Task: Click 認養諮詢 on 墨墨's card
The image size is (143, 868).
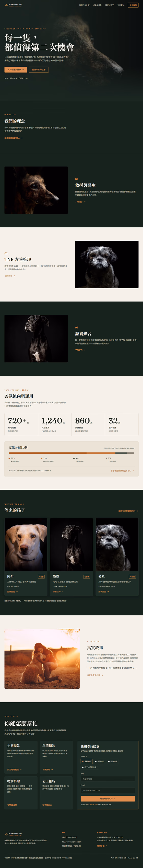Action: click(58, 591)
